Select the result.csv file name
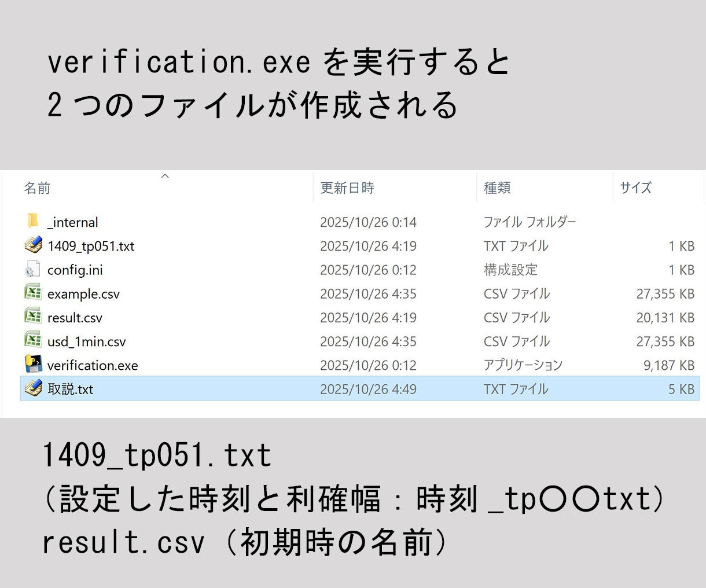706x588 pixels. [75, 318]
